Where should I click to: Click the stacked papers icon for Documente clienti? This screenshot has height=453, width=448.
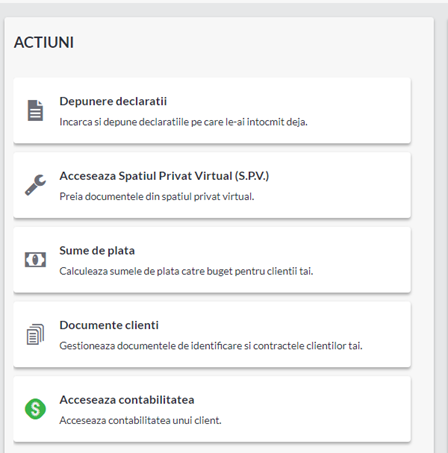pyautogui.click(x=35, y=334)
